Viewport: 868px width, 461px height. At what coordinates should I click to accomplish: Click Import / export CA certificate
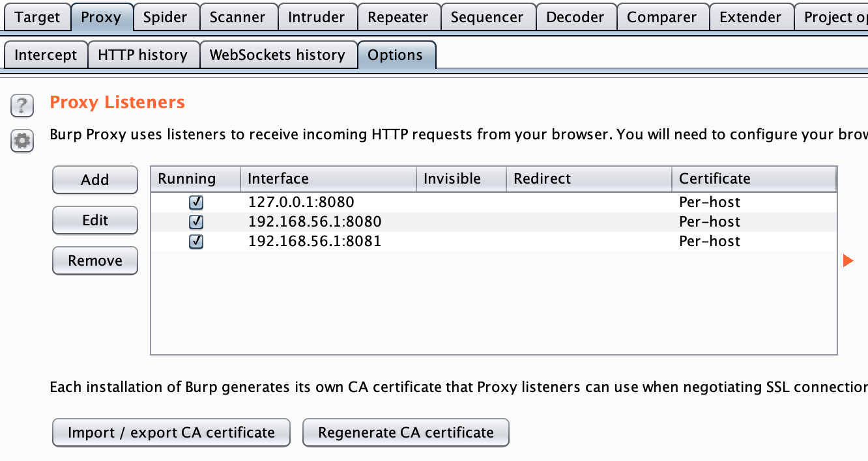pos(171,432)
